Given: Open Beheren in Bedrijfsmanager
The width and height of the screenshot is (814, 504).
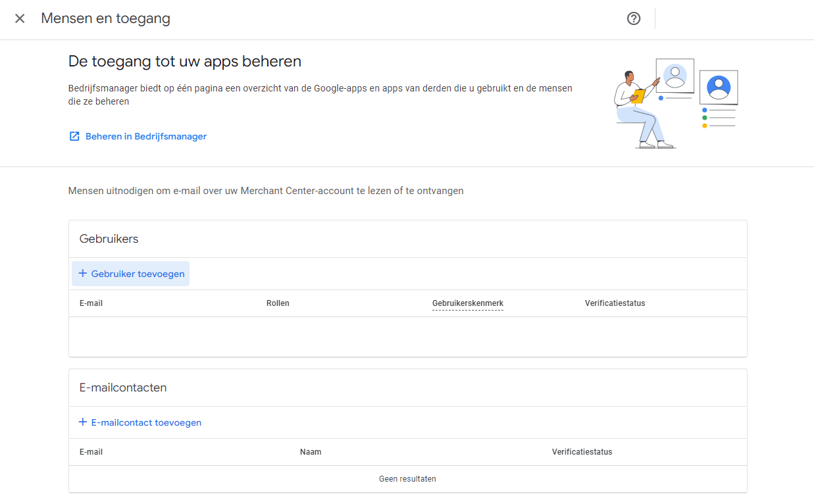Looking at the screenshot, I should click(146, 136).
